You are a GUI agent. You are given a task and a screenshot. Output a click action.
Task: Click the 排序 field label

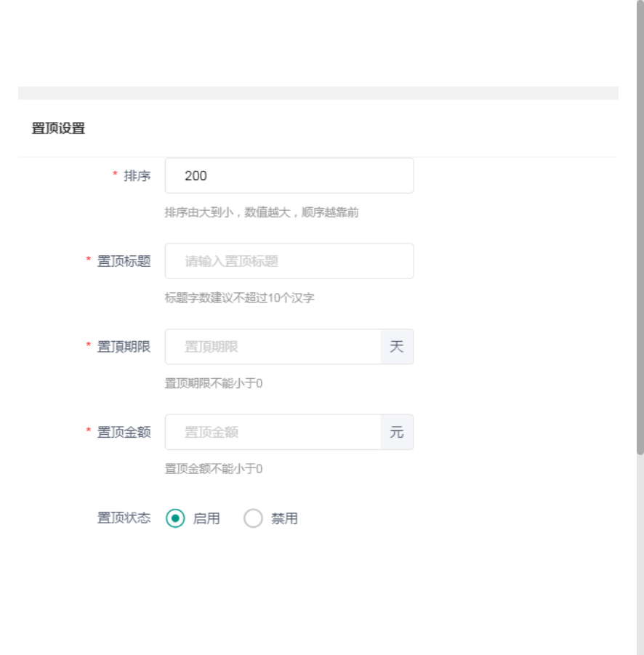pyautogui.click(x=137, y=176)
